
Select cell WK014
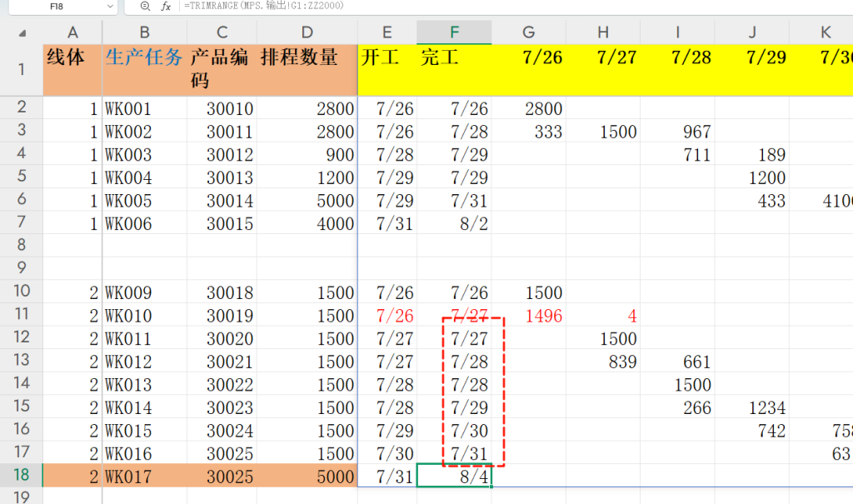pyautogui.click(x=144, y=407)
